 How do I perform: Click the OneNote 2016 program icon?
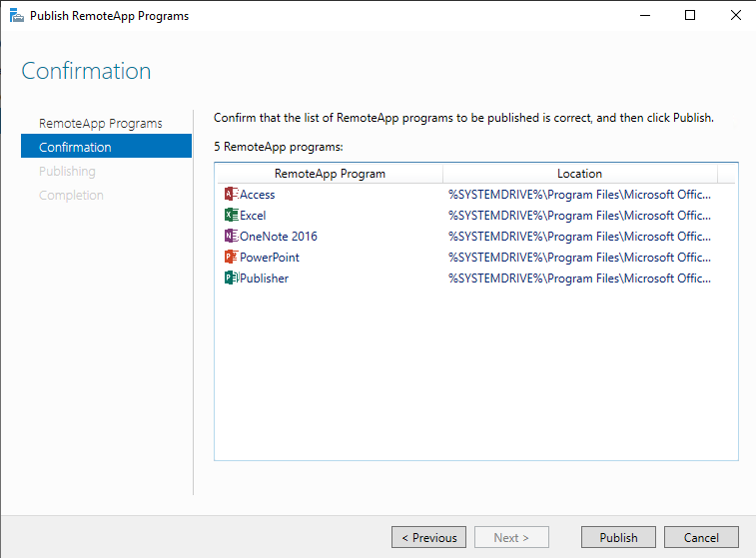point(231,236)
